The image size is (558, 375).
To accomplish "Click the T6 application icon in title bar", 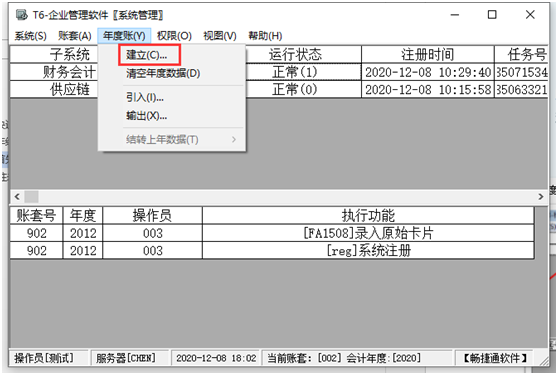I will (x=21, y=15).
